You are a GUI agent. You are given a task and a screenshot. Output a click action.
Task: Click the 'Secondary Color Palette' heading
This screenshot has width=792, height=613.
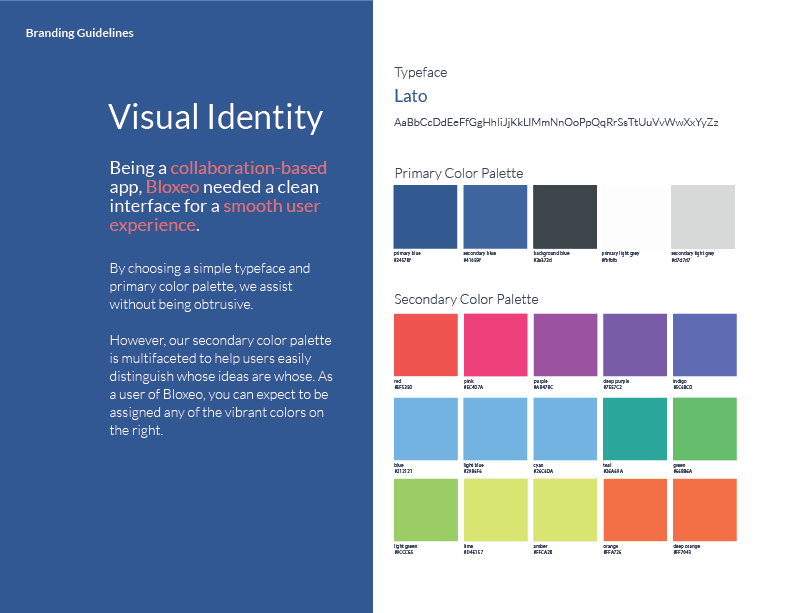[466, 299]
